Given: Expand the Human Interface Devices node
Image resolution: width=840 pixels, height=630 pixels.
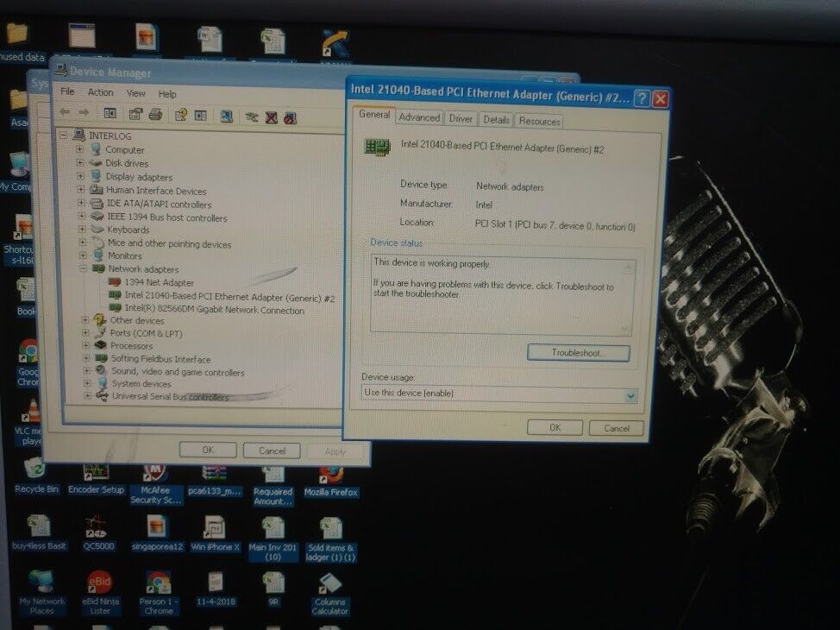Looking at the screenshot, I should point(81,189).
